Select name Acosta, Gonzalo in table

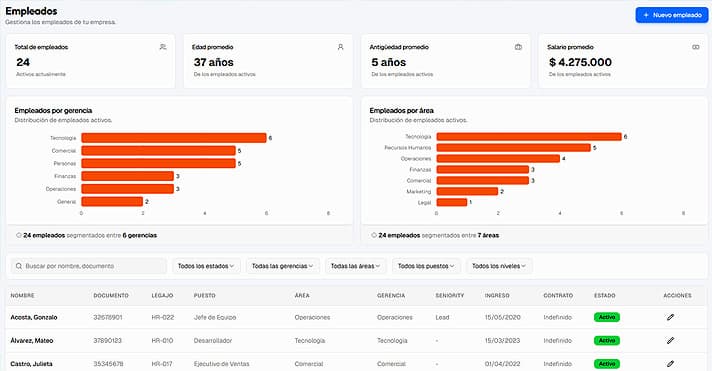34,317
